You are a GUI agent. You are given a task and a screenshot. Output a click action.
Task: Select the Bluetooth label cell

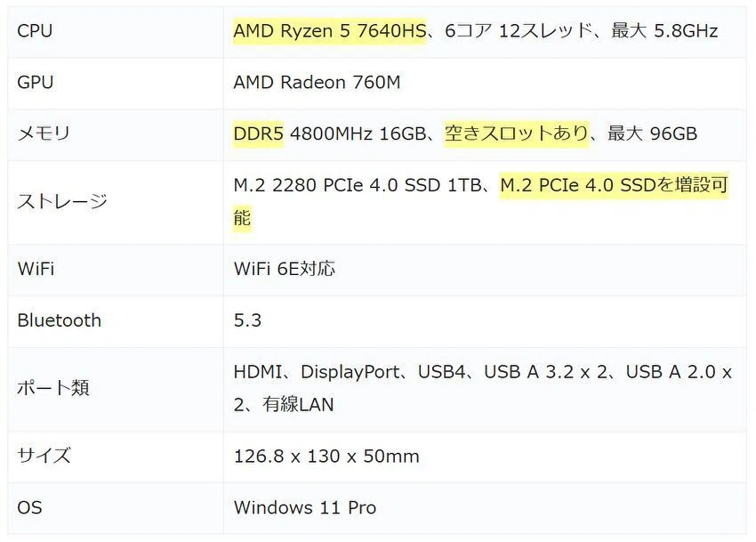(x=116, y=321)
